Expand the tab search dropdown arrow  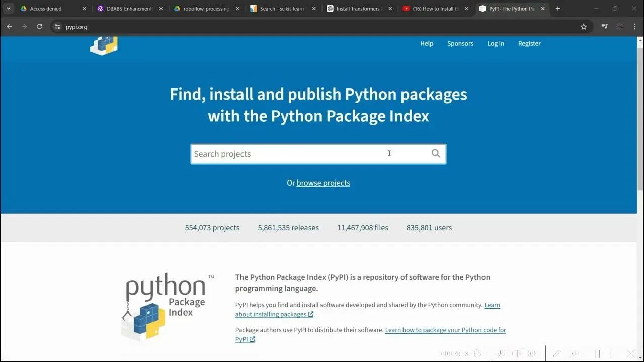click(8, 9)
